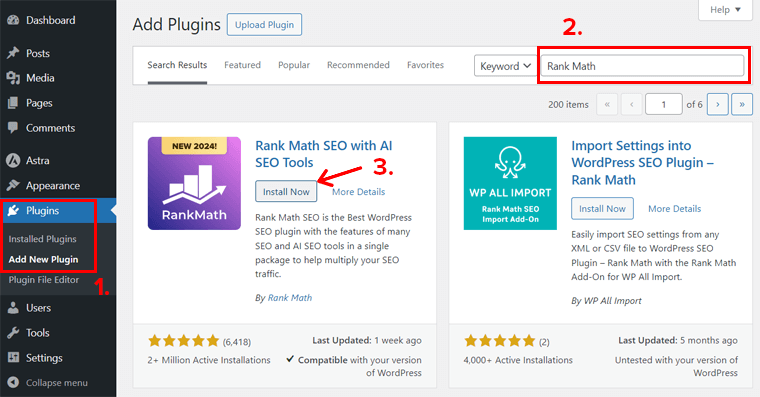Image resolution: width=760 pixels, height=397 pixels.
Task: Click the Dashboard gauge icon
Action: tap(13, 20)
